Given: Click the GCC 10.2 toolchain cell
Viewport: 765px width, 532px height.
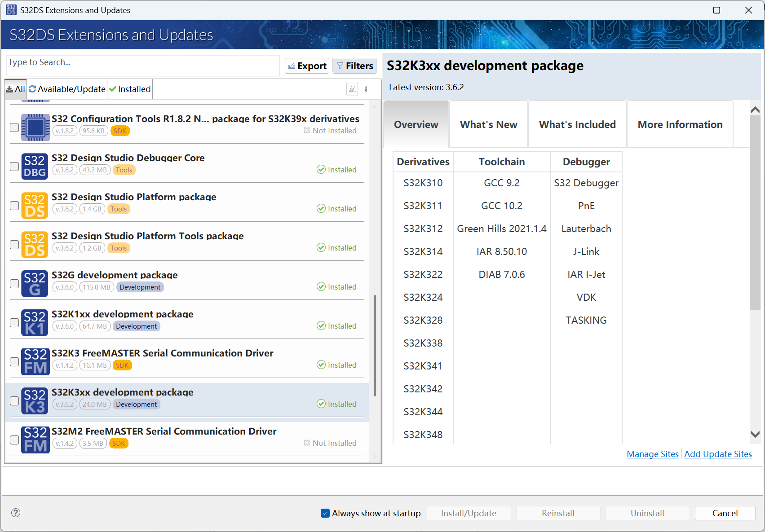Looking at the screenshot, I should click(502, 206).
